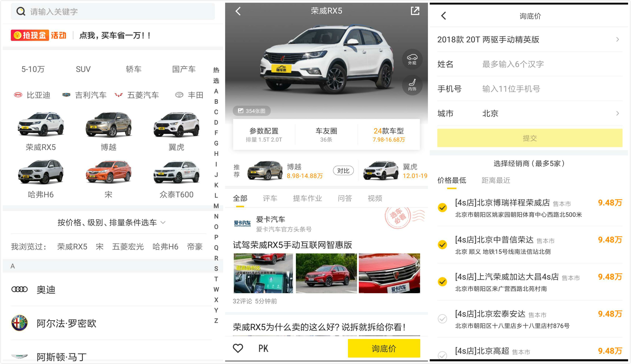The width and height of the screenshot is (631, 364).
Task: Click the search magnifier icon
Action: click(x=21, y=11)
